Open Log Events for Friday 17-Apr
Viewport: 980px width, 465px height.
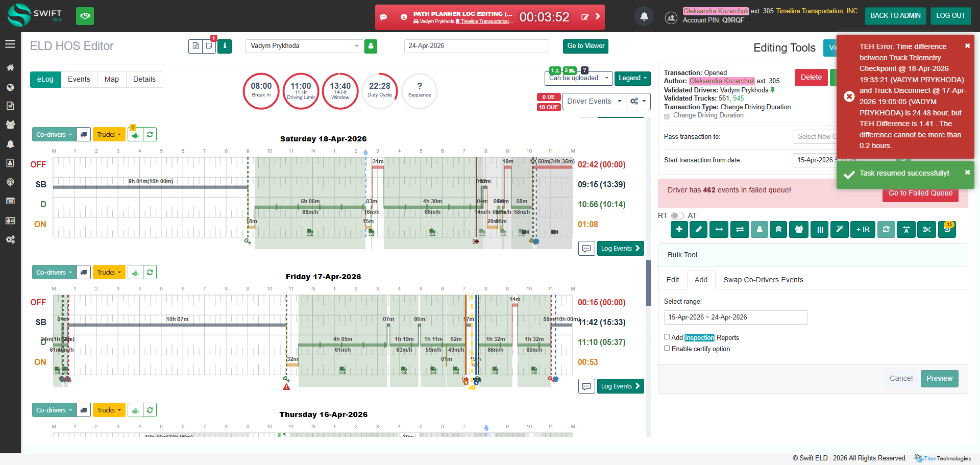coord(620,386)
